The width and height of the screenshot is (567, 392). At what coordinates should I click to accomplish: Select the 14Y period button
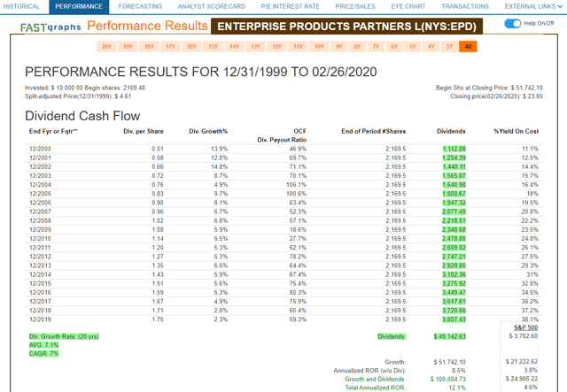(x=234, y=47)
